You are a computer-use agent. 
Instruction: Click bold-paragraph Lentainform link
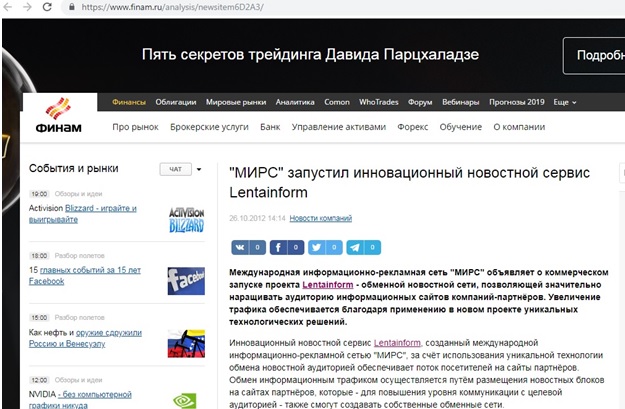point(328,285)
